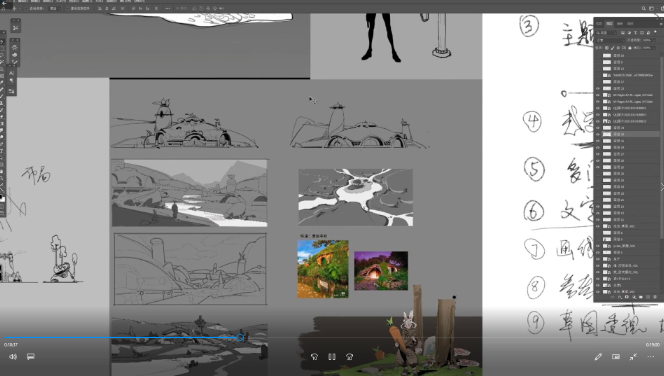
Task: Switch to the tab right of Layers
Action: [x=620, y=24]
